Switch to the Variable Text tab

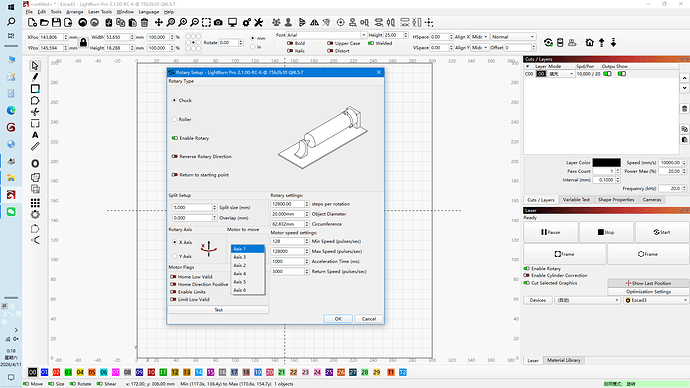576,200
